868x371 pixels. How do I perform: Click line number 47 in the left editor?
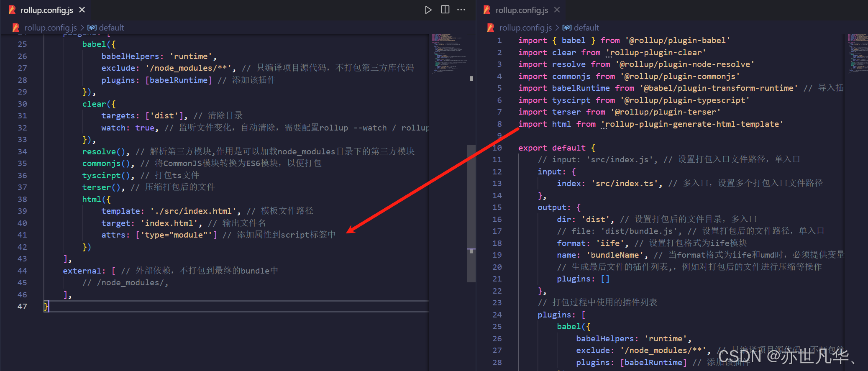click(x=22, y=307)
